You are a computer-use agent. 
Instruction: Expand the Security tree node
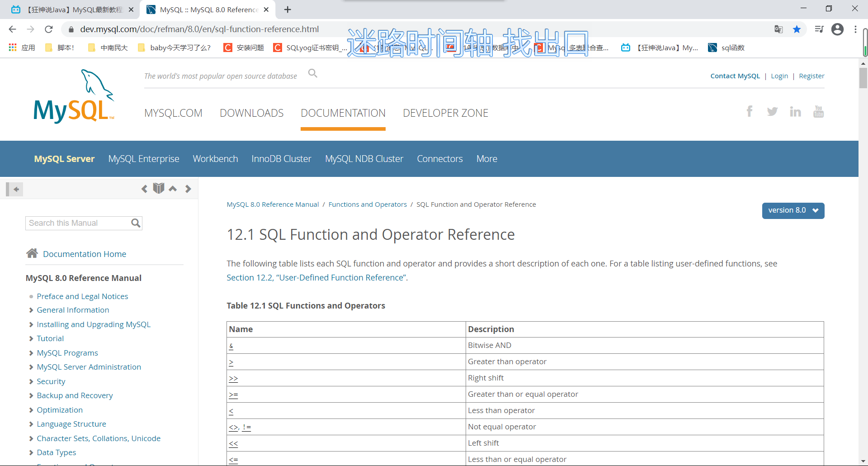31,382
